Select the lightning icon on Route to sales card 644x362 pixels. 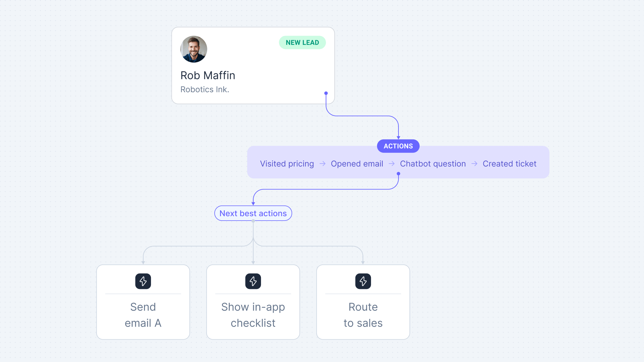click(x=363, y=281)
